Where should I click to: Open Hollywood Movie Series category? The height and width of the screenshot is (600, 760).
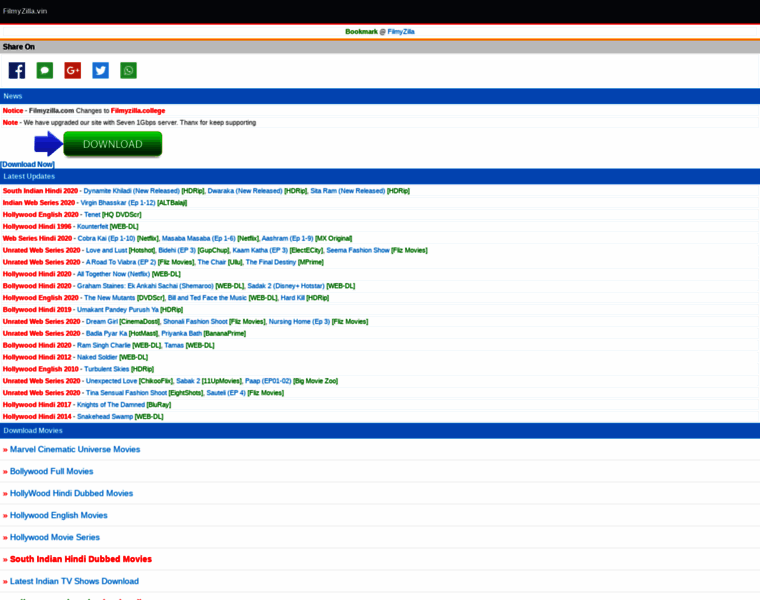(x=55, y=537)
